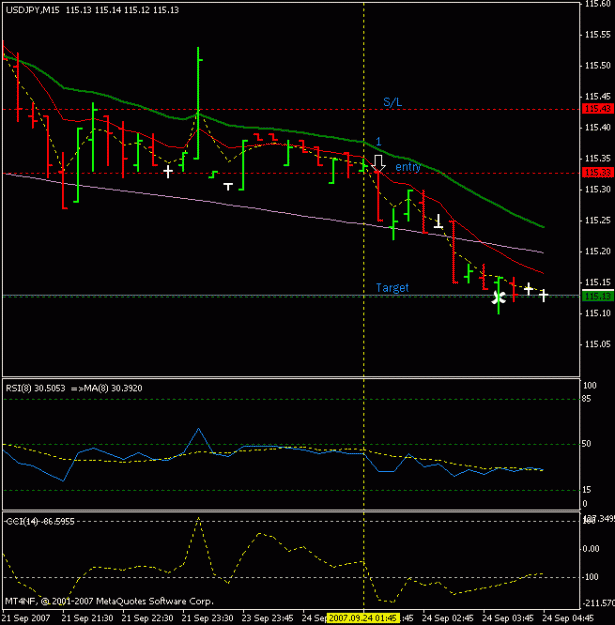Click the green 115.13 current price tag
615x625 pixels.
tap(597, 296)
